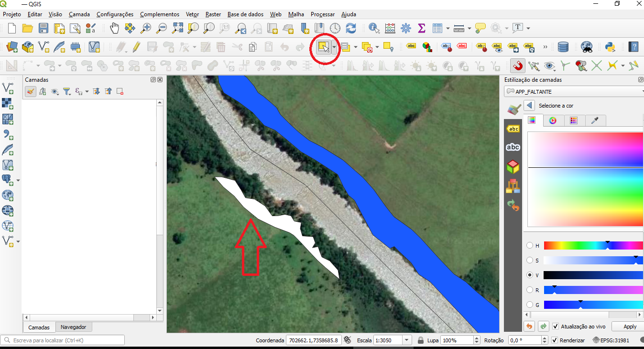
Task: Expand hidden toolbar items chevron
Action: coord(545,47)
